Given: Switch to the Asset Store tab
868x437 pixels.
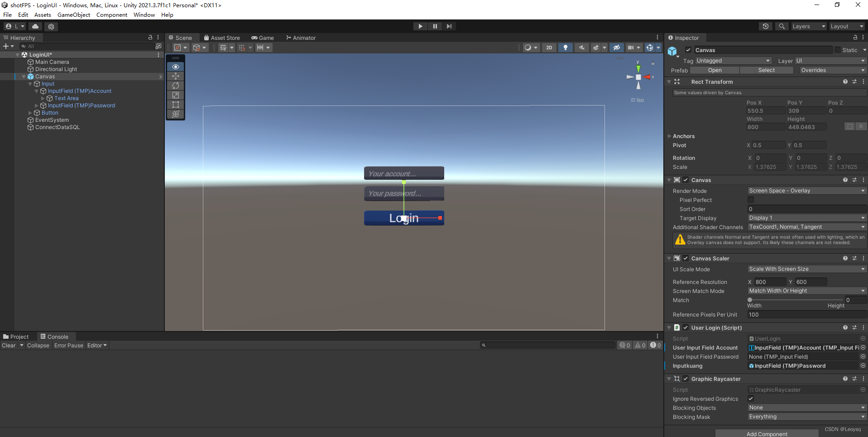Looking at the screenshot, I should point(222,38).
